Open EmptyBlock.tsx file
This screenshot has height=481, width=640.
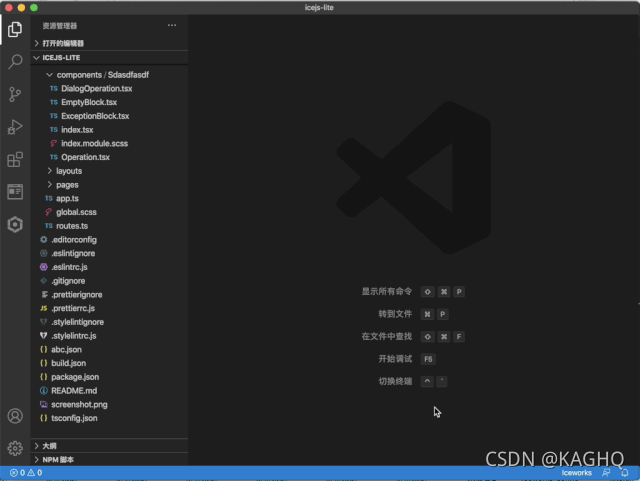coord(109,102)
